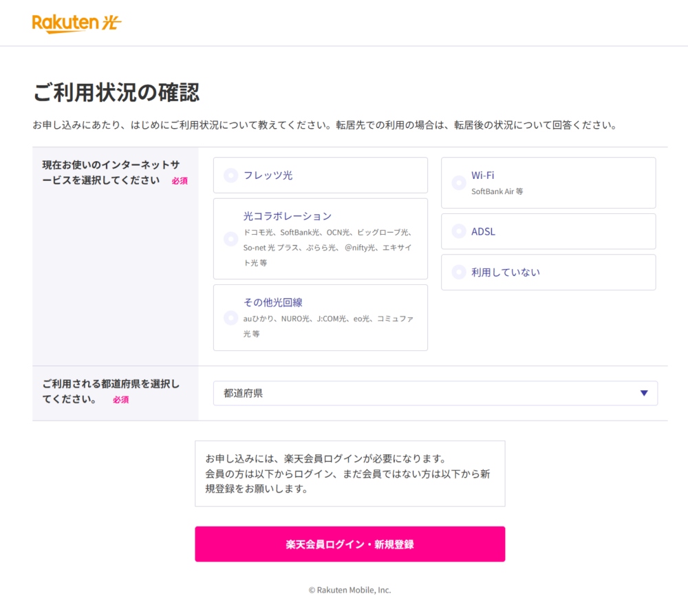Click the 必須 tag beside the prefecture label

pyautogui.click(x=121, y=400)
